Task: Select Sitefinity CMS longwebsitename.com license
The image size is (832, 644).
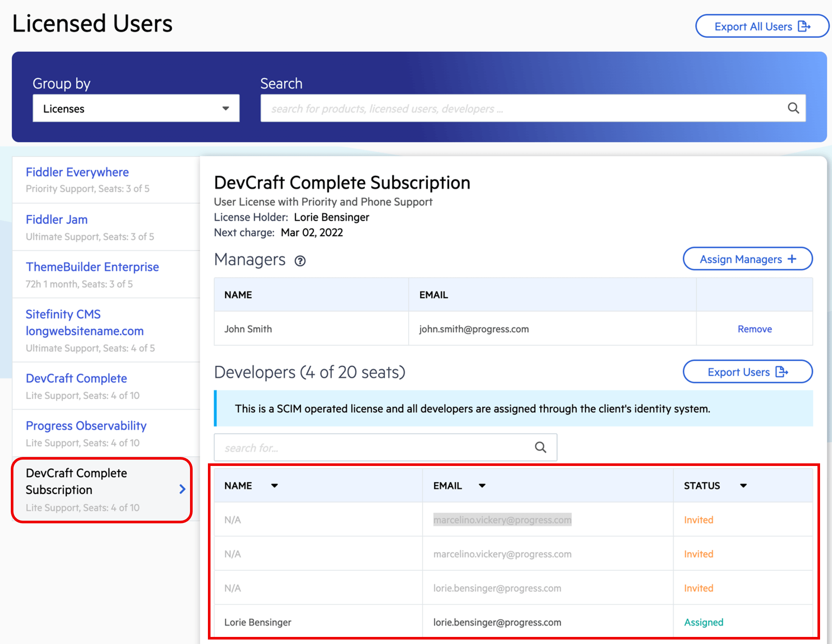Action: coord(85,323)
